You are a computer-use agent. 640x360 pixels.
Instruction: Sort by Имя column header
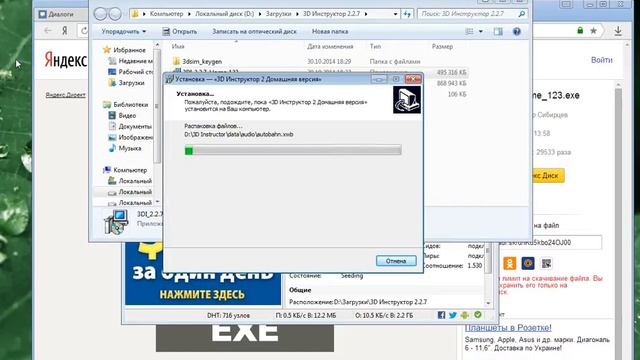[x=178, y=47]
